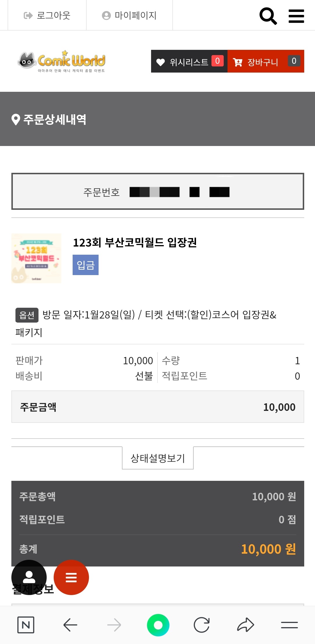Click 로그아웃 logout link

tap(47, 15)
